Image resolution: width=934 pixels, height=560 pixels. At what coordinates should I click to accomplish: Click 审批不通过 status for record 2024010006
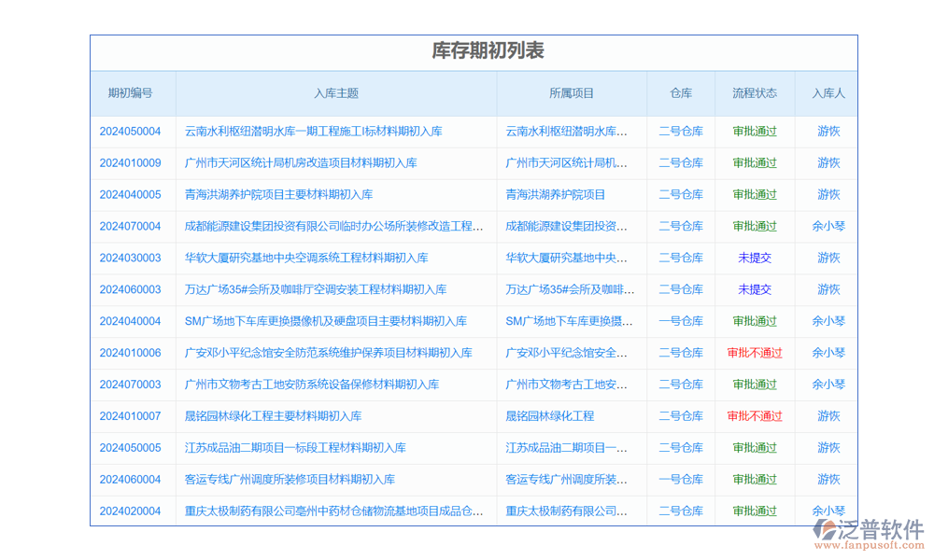pyautogui.click(x=755, y=353)
